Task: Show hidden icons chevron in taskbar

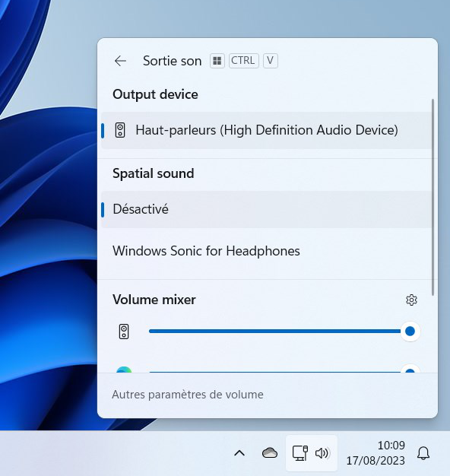Action: click(239, 453)
